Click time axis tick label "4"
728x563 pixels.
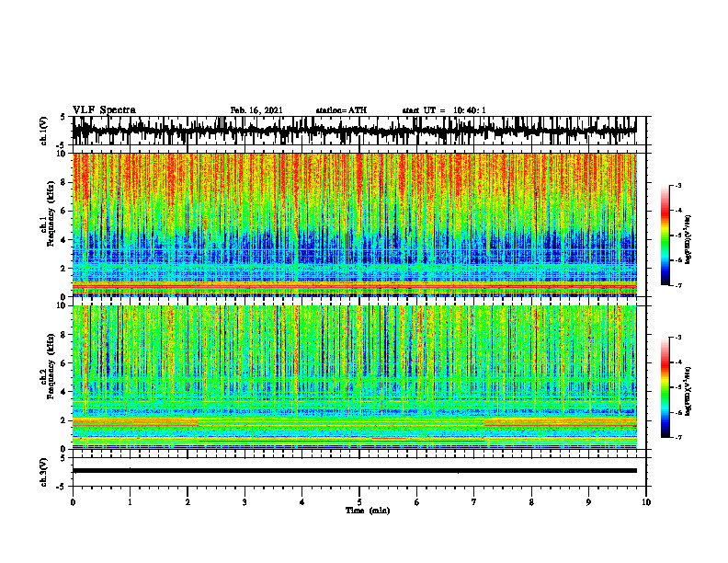302,502
